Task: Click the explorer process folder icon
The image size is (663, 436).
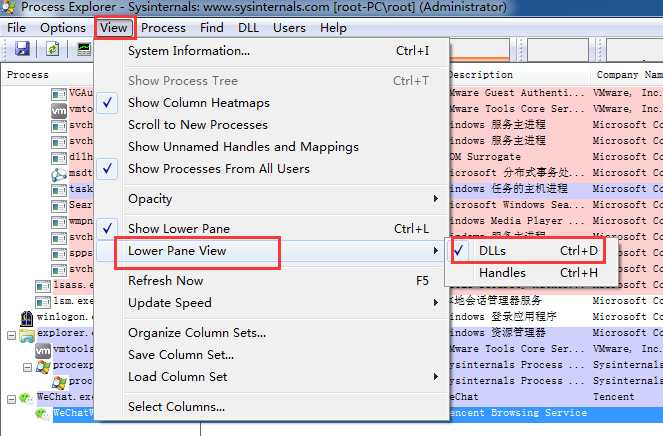Action: pyautogui.click(x=27, y=335)
